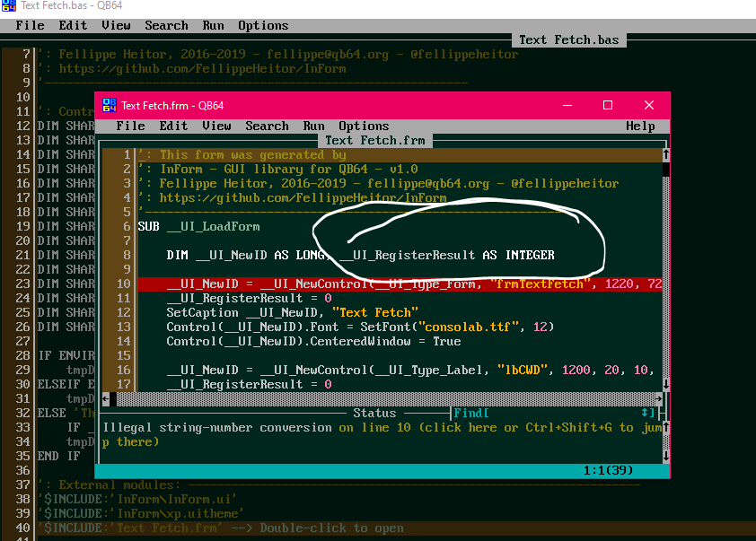
Task: Click QB64 app icon in Text Fetch.frm titlebar
Action: click(110, 105)
